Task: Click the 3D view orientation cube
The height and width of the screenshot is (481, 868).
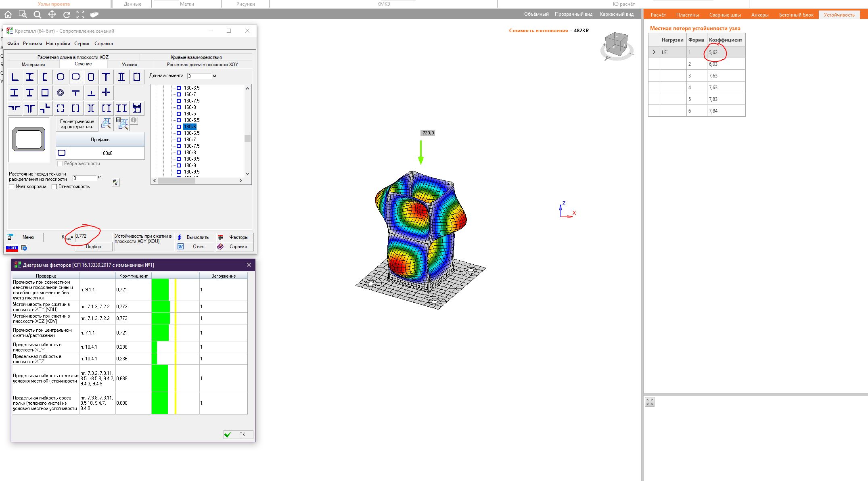Action: (616, 44)
